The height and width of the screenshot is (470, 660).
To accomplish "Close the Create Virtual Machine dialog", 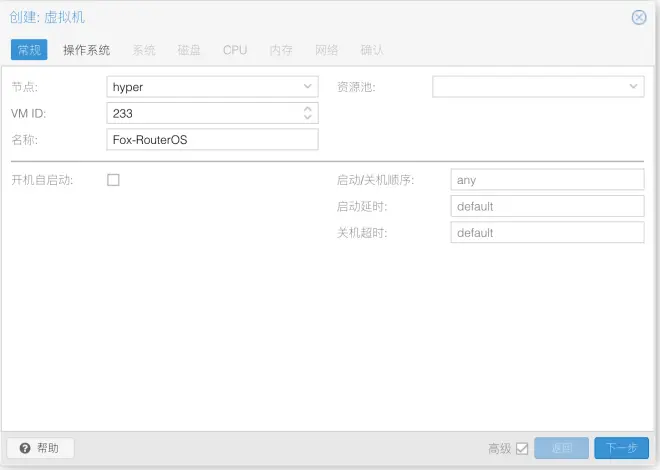I will [639, 17].
